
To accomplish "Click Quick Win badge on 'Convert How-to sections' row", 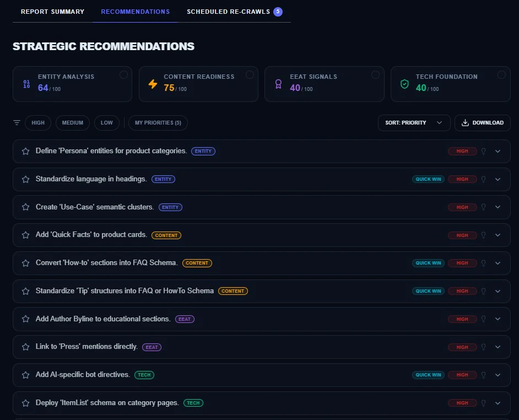I will point(428,263).
